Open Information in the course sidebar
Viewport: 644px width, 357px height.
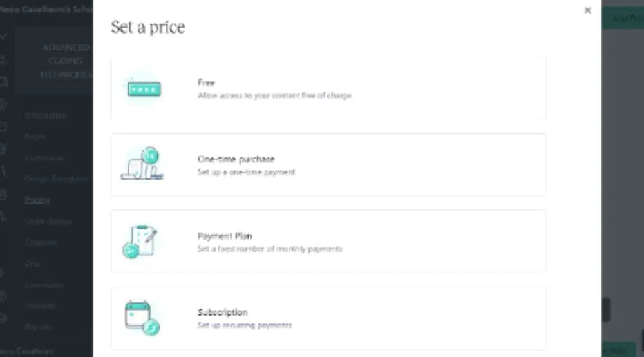(46, 115)
